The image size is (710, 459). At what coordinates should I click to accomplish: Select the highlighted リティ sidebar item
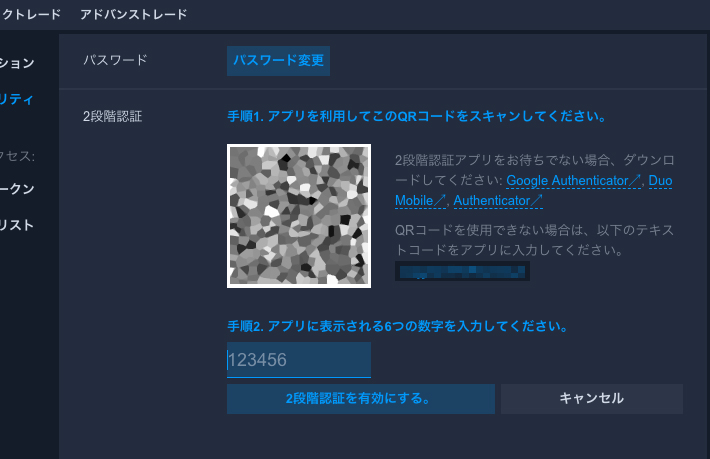coord(17,99)
